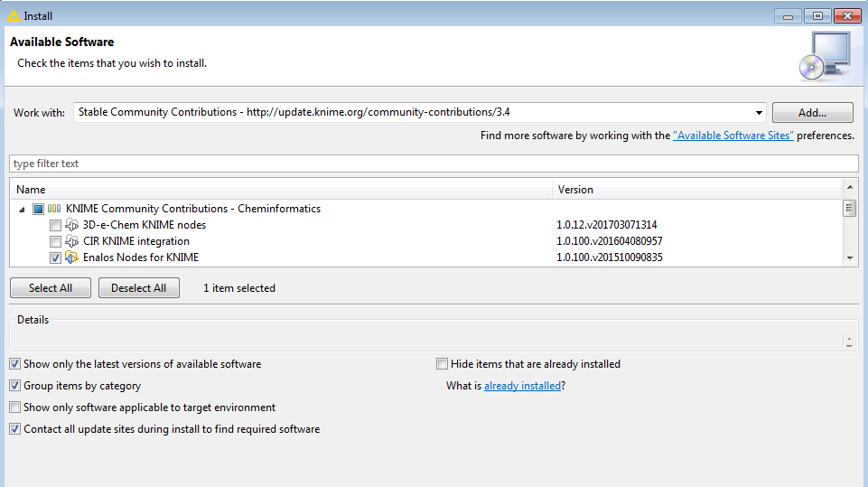
Task: Toggle Contact all update sites during install
Action: 15,429
